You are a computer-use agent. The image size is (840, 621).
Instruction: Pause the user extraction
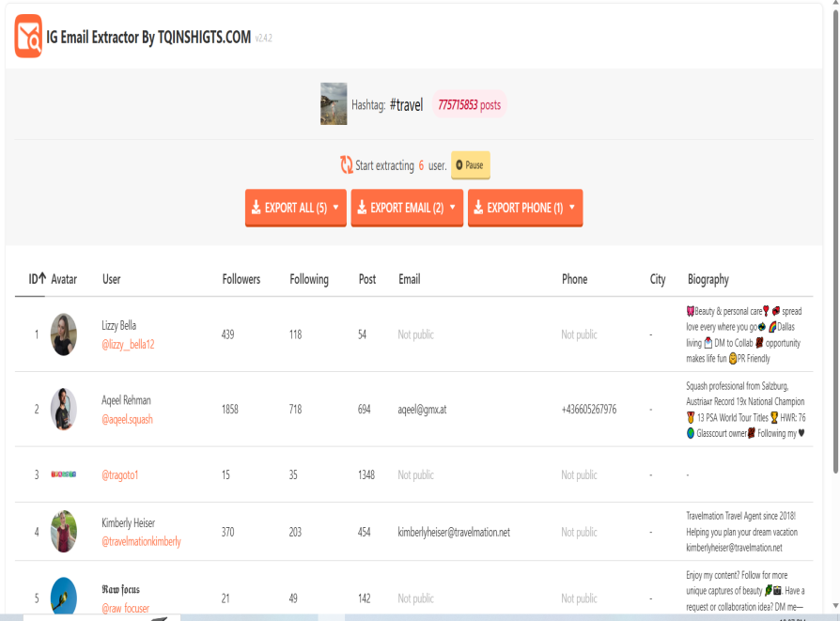click(471, 165)
